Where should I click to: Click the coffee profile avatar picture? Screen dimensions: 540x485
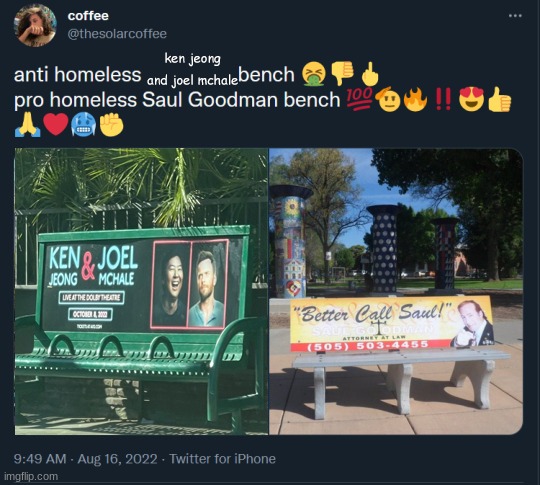point(35,25)
